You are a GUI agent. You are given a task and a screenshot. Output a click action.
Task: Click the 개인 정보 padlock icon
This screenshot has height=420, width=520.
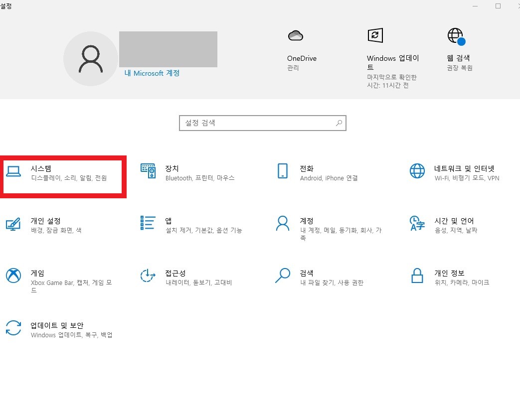click(x=417, y=276)
